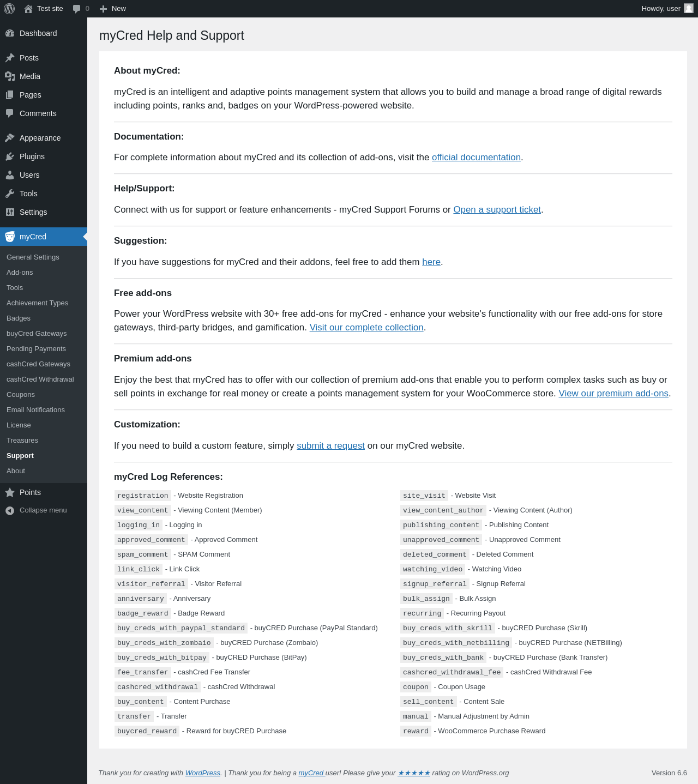Click the five-star rating link in footer
Image resolution: width=698 pixels, height=784 pixels.
tap(414, 773)
